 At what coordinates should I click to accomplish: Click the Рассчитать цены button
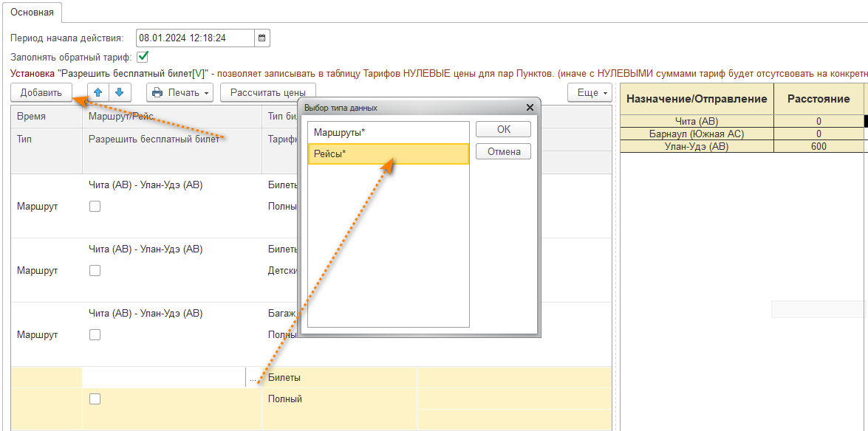point(267,93)
